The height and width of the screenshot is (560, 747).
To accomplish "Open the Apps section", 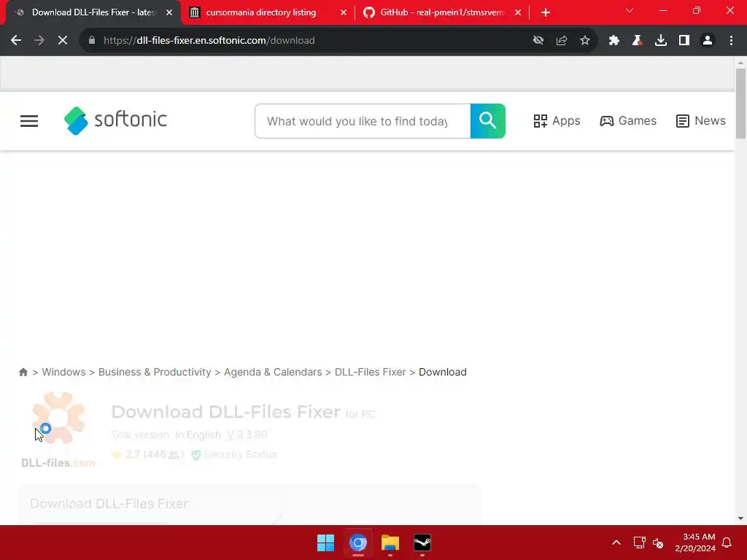I will (x=557, y=121).
